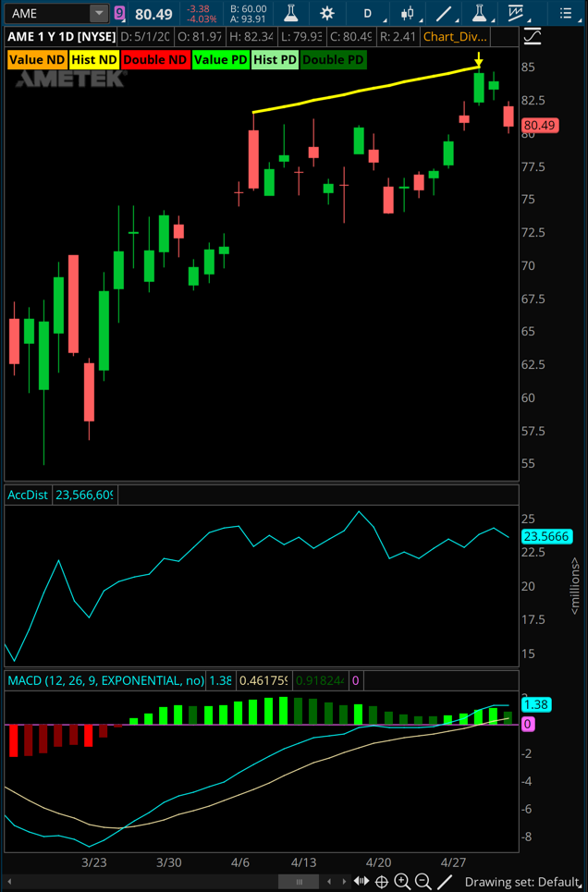588x892 pixels.
Task: Click the red 80.49 price bubble on axis
Action: point(540,125)
